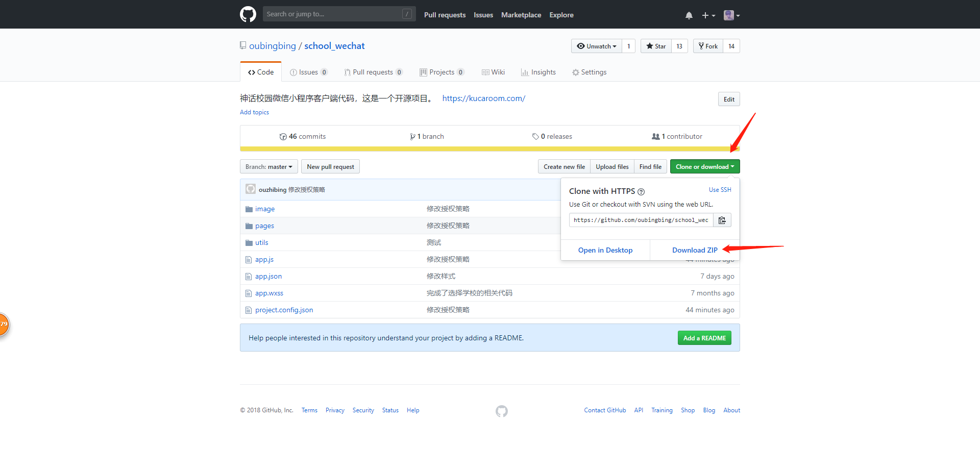The width and height of the screenshot is (980, 472).
Task: Open Pull requests in top navigation
Action: (x=445, y=15)
